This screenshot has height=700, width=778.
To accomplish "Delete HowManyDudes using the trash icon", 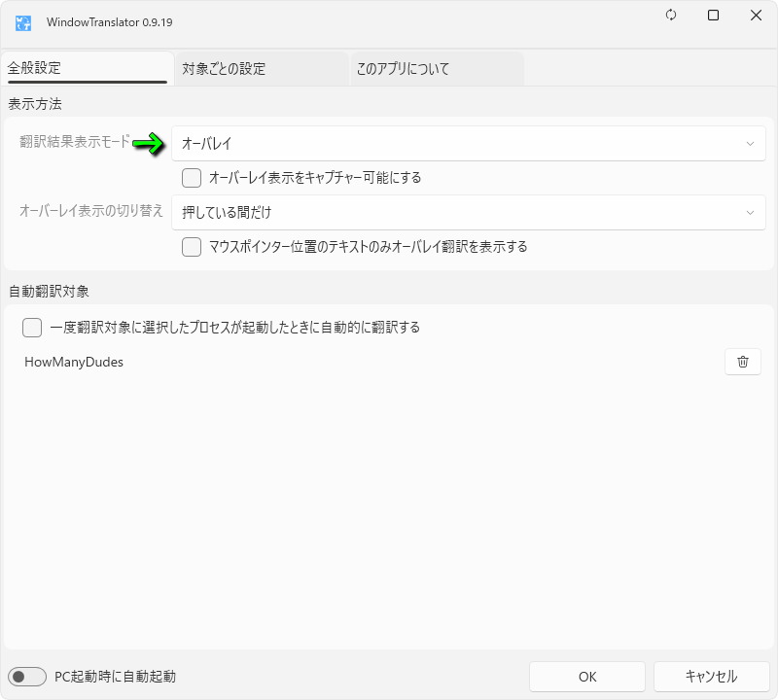I will pos(742,362).
